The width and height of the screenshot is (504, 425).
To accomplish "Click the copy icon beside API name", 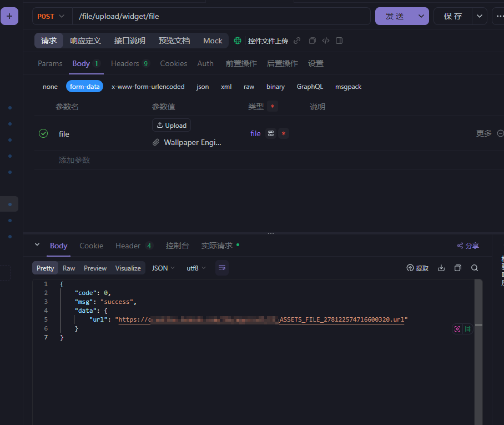I will coord(312,41).
